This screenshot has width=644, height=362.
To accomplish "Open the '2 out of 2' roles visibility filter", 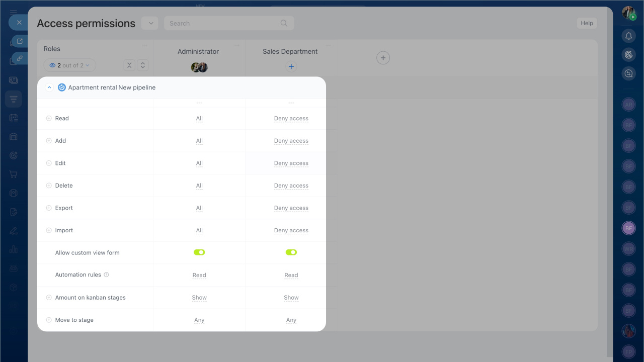I will click(70, 65).
